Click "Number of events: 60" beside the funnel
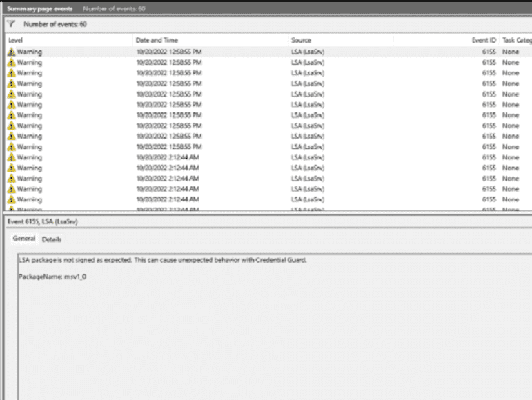532x400 pixels. (x=55, y=24)
